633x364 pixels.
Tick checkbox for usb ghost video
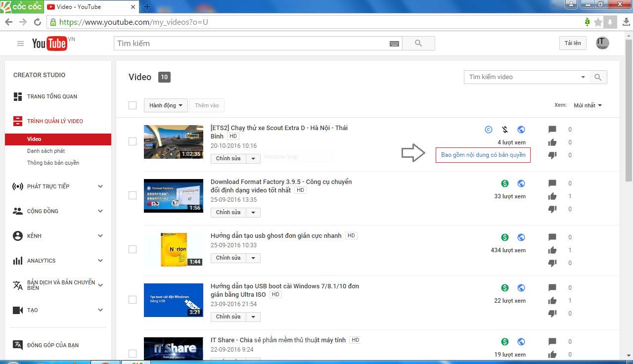point(133,249)
